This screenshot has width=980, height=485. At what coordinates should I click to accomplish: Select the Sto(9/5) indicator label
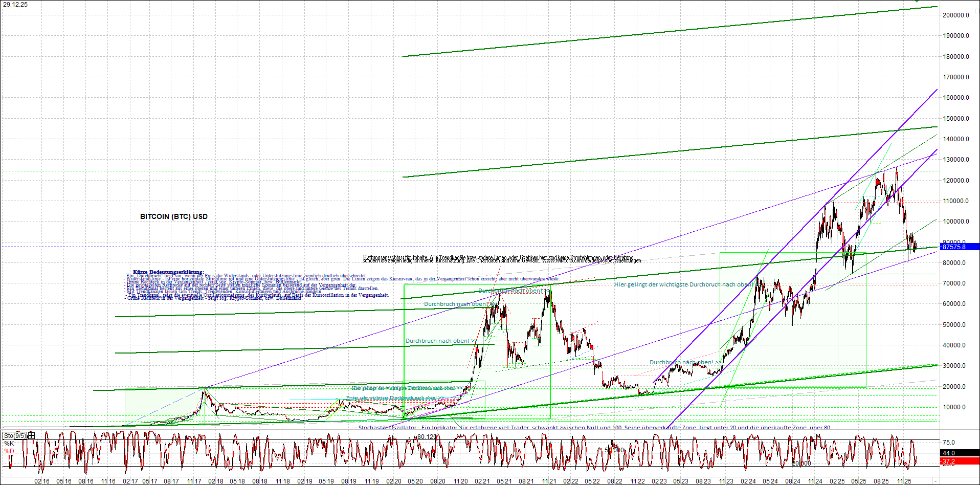point(15,436)
